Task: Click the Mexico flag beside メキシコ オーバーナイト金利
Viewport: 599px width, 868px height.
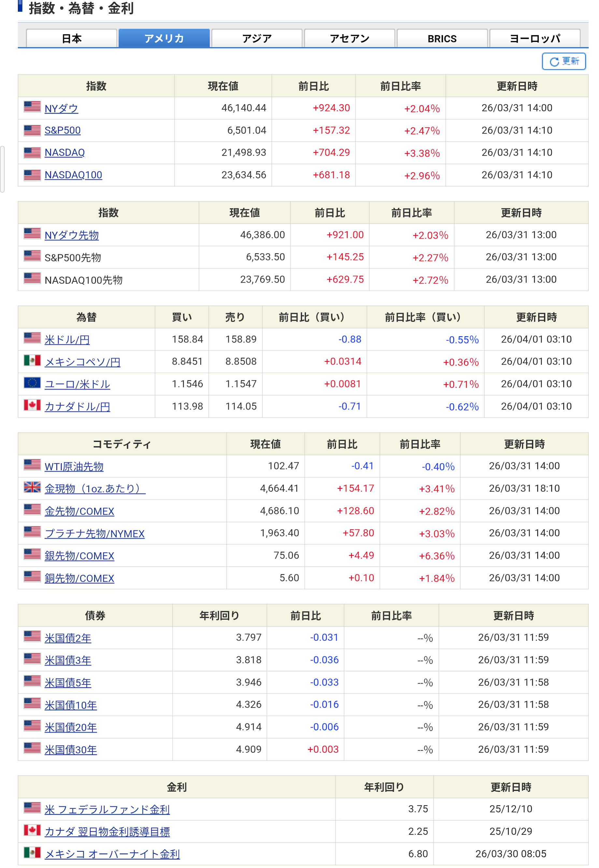Action: [32, 853]
